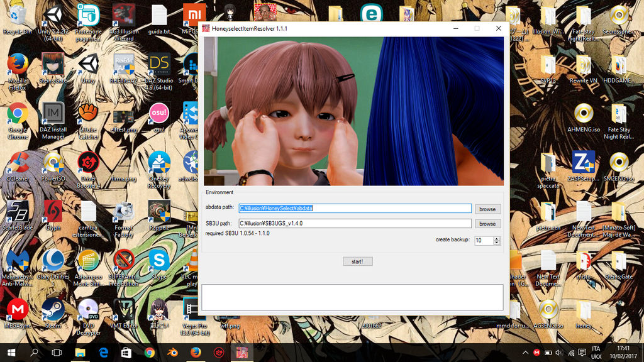The height and width of the screenshot is (362, 644).
Task: Open the taskbar clock and calendar
Action: point(623,353)
